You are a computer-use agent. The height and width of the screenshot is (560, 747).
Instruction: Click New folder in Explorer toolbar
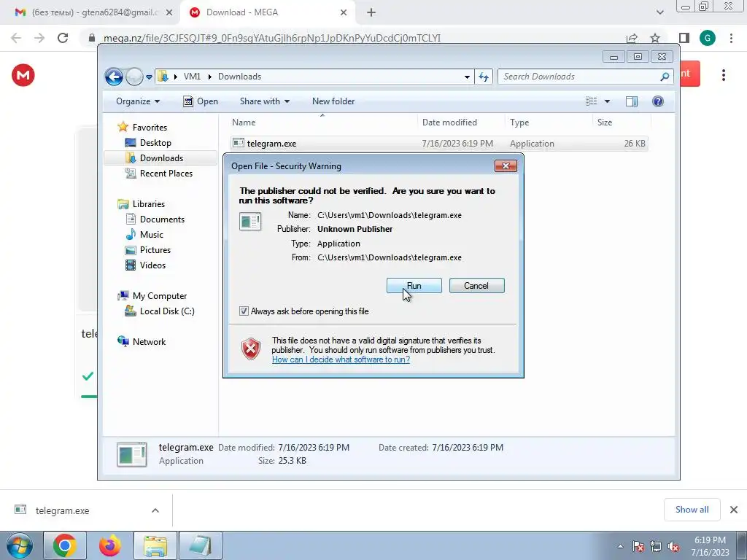click(x=333, y=101)
